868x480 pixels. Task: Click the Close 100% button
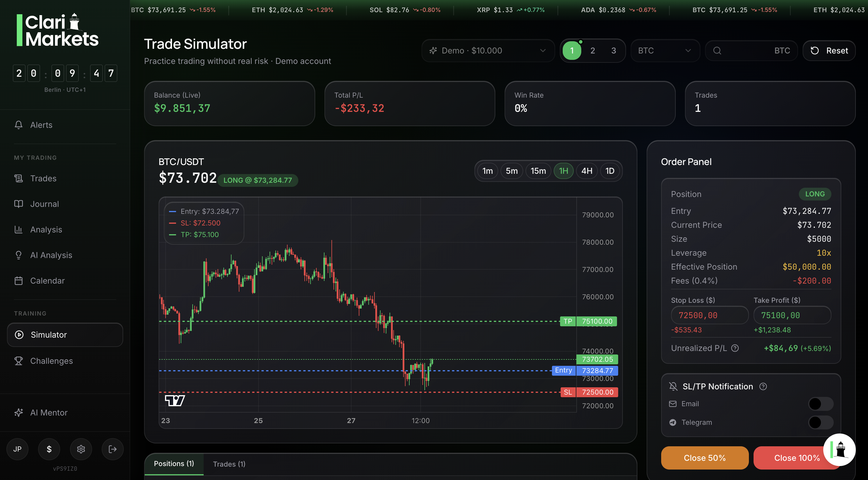[797, 458]
